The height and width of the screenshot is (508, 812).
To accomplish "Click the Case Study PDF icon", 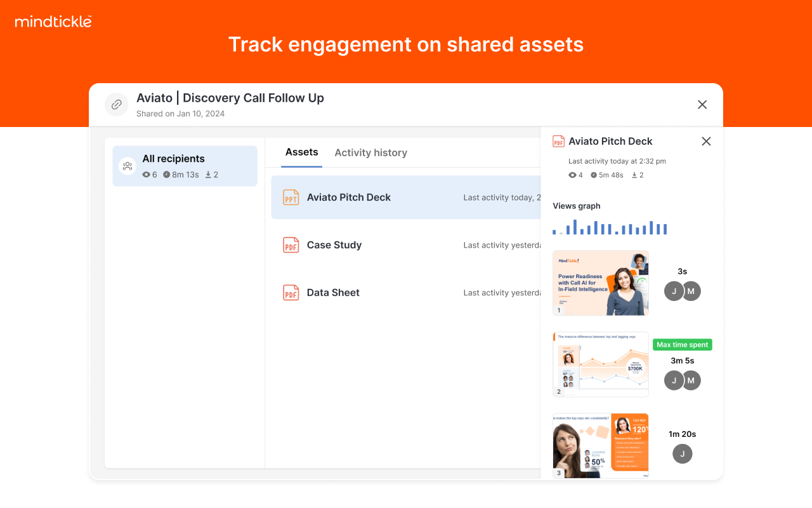I will tap(291, 245).
